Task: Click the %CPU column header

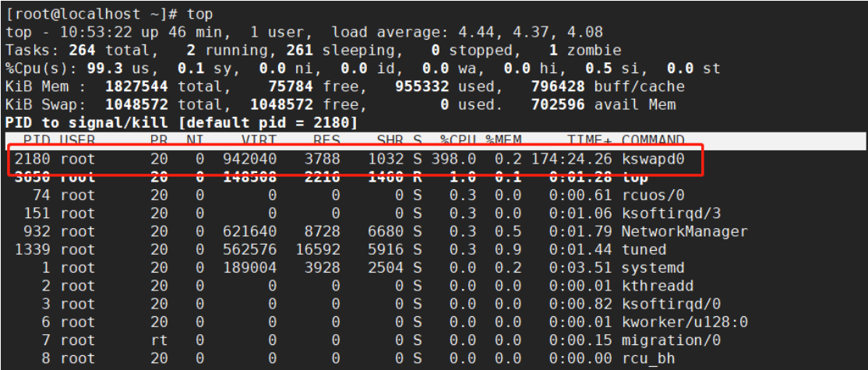Action: click(457, 141)
